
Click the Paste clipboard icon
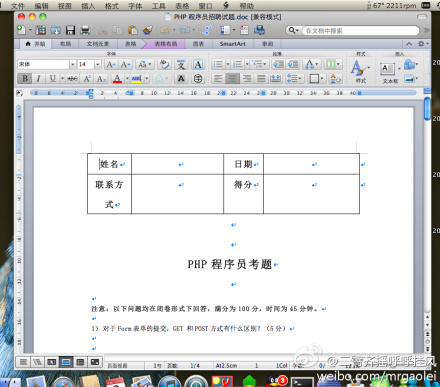[x=133, y=30]
